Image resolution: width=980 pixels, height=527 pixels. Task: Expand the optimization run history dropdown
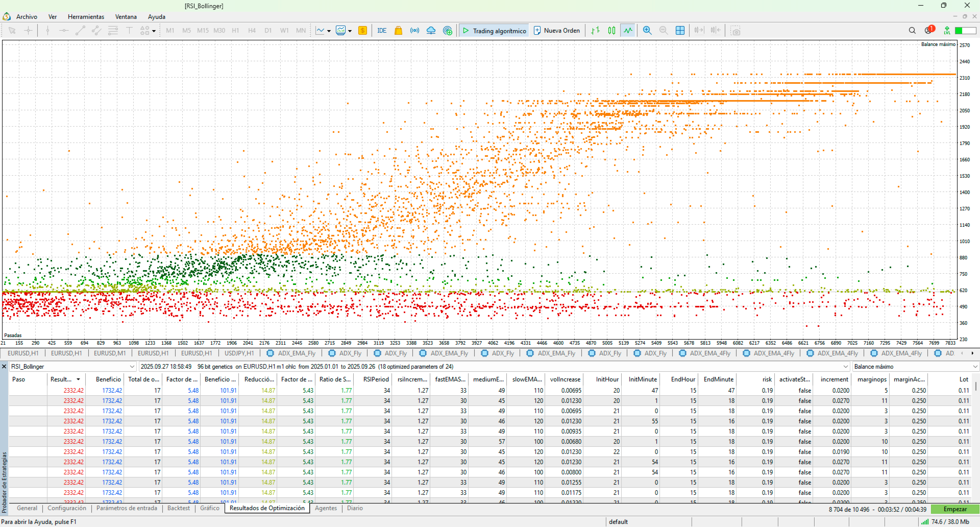click(x=846, y=367)
